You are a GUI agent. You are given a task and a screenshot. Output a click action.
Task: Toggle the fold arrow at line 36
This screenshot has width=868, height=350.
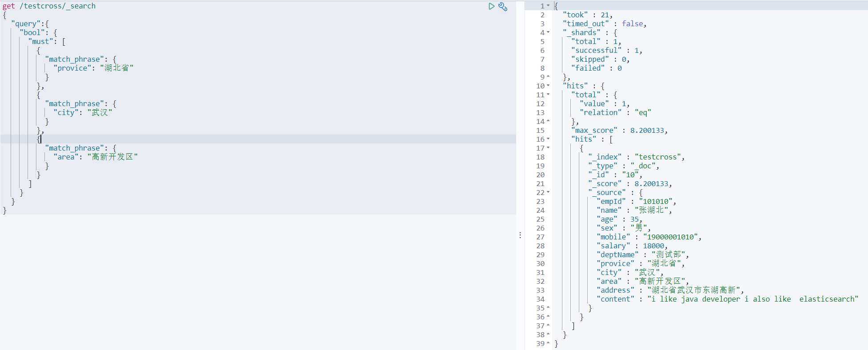point(548,317)
